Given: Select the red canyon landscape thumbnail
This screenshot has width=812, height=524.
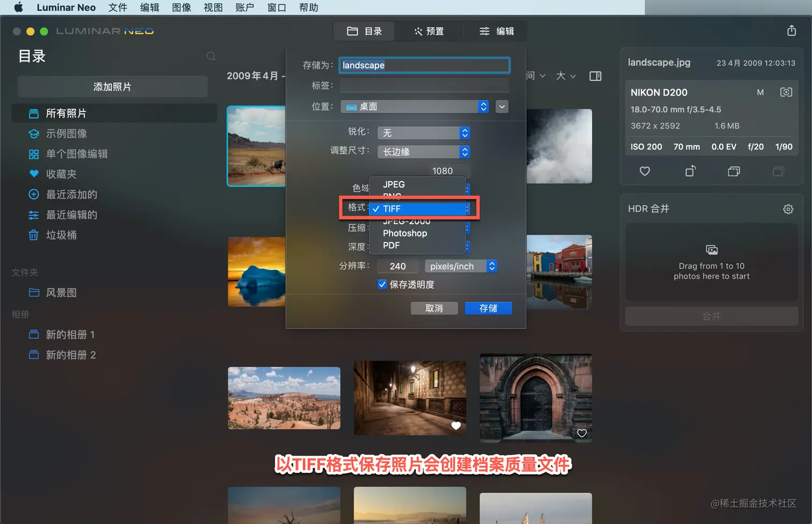Looking at the screenshot, I should (x=284, y=398).
